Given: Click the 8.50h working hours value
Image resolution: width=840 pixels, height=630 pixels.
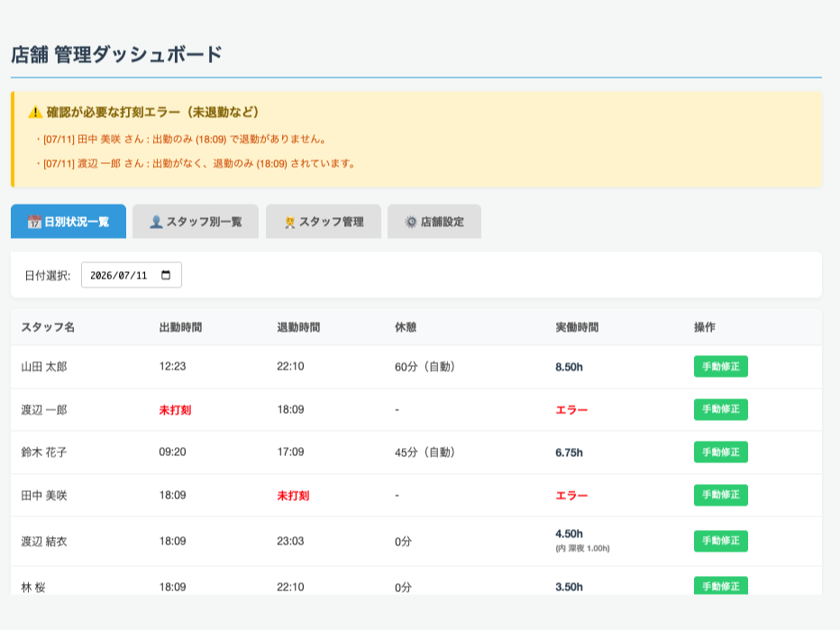Looking at the screenshot, I should point(569,367).
